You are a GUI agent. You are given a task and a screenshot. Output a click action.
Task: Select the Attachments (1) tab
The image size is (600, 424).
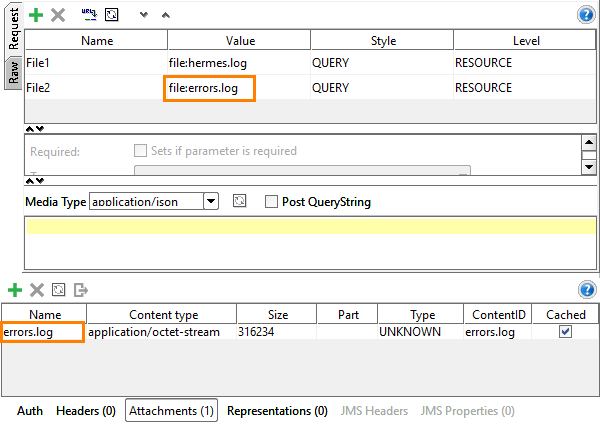click(x=171, y=411)
